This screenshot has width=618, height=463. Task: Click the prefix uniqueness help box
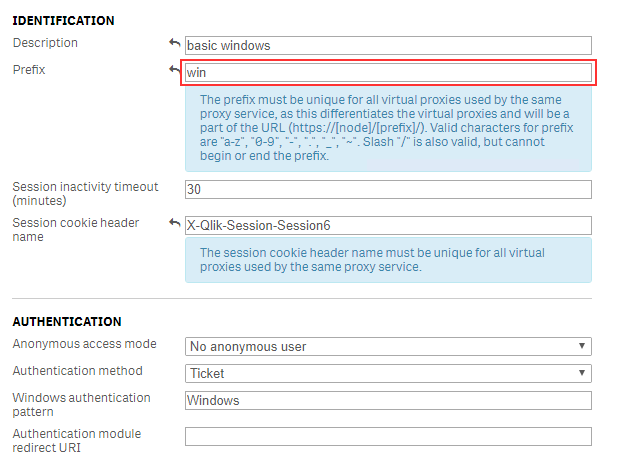(x=388, y=128)
